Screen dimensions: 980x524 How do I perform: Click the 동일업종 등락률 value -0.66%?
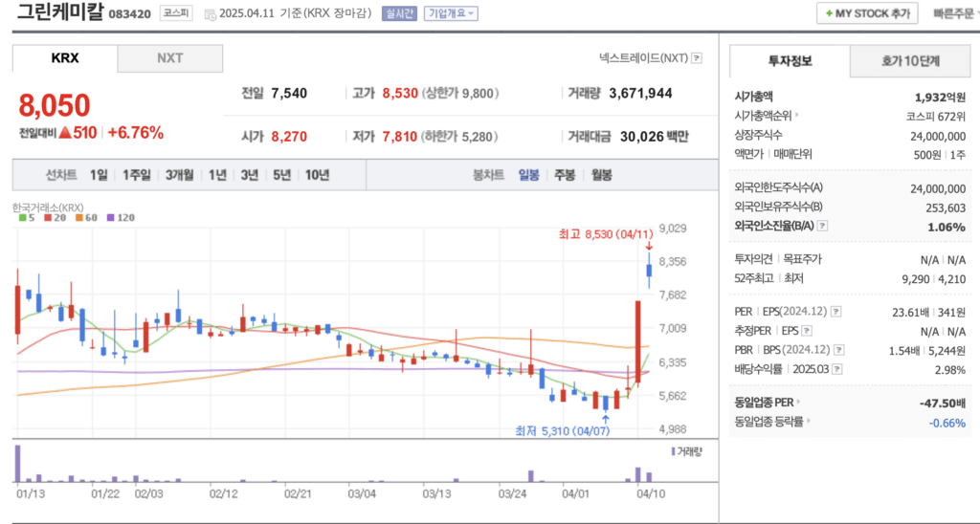pyautogui.click(x=947, y=423)
